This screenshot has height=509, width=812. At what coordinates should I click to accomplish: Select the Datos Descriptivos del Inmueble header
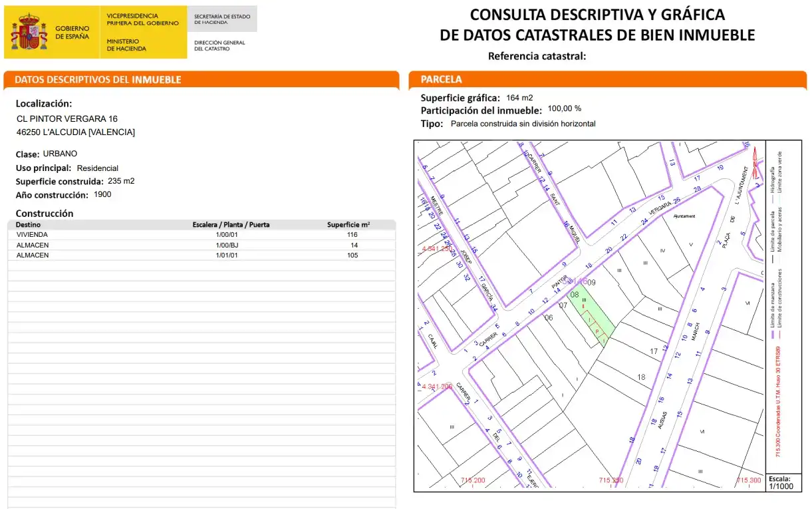tap(201, 80)
